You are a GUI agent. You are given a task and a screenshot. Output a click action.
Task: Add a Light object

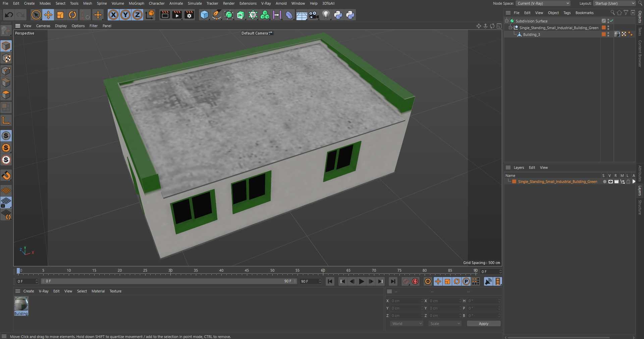(326, 15)
